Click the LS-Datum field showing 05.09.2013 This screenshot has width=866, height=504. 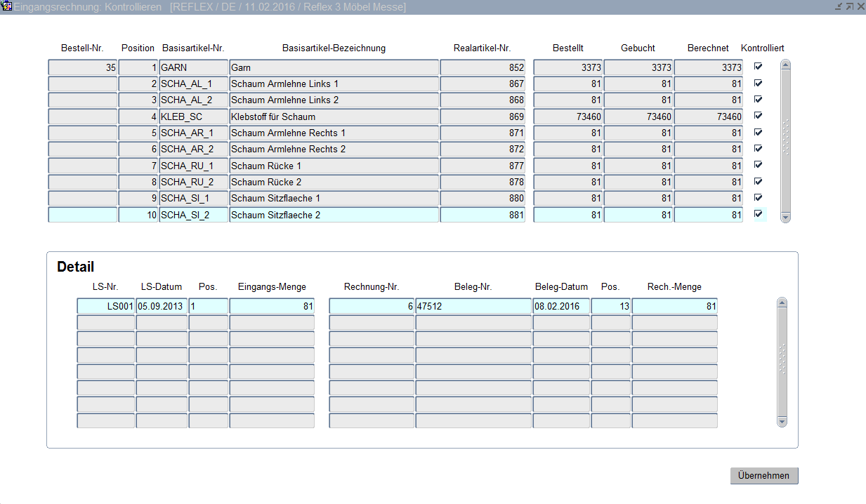point(162,306)
